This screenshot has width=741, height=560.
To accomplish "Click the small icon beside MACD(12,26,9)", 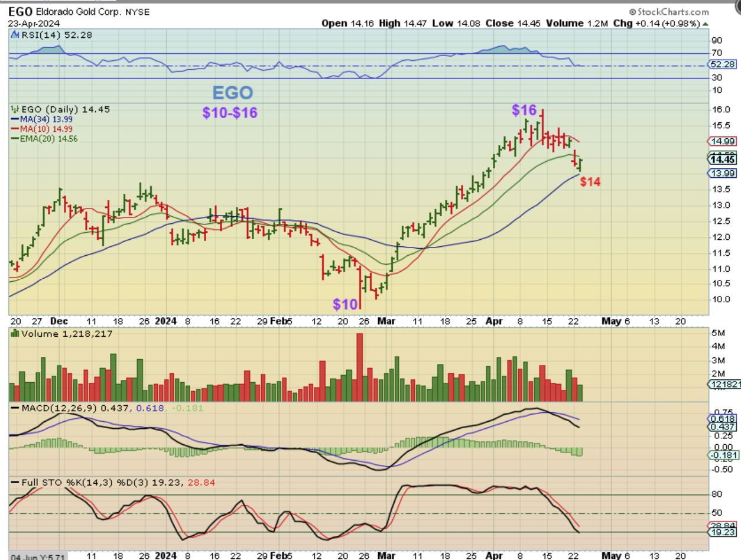I will (x=14, y=409).
